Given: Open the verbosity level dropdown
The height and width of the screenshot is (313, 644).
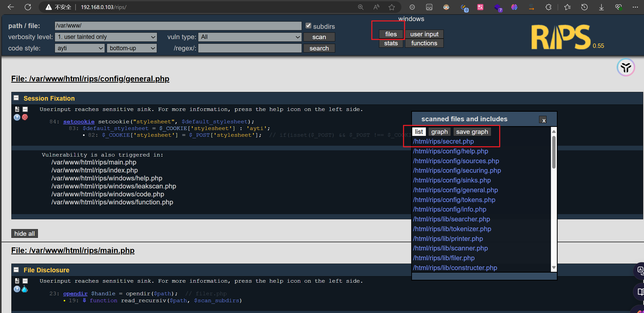Looking at the screenshot, I should tap(106, 37).
